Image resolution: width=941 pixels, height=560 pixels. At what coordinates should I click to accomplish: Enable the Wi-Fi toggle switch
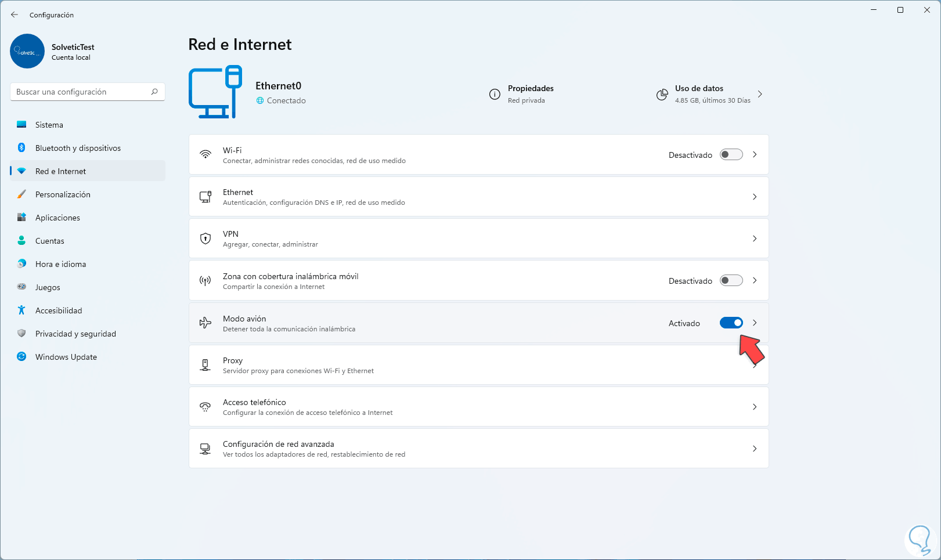click(731, 155)
